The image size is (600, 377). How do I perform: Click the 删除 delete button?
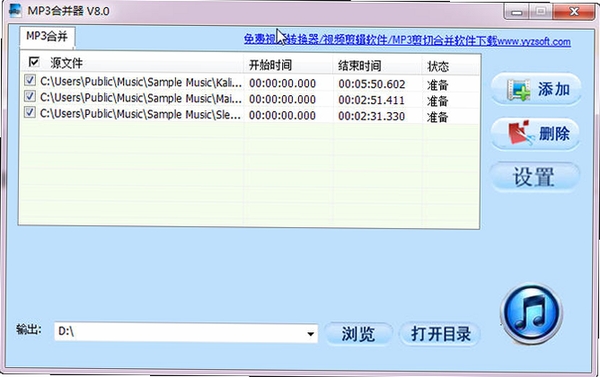coord(536,134)
